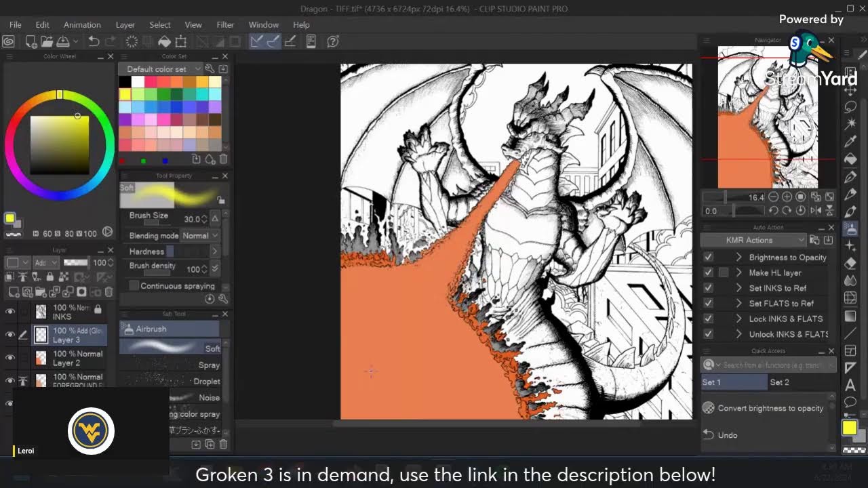Open the Default color set dropdown
This screenshot has height=488, width=868.
[197, 69]
